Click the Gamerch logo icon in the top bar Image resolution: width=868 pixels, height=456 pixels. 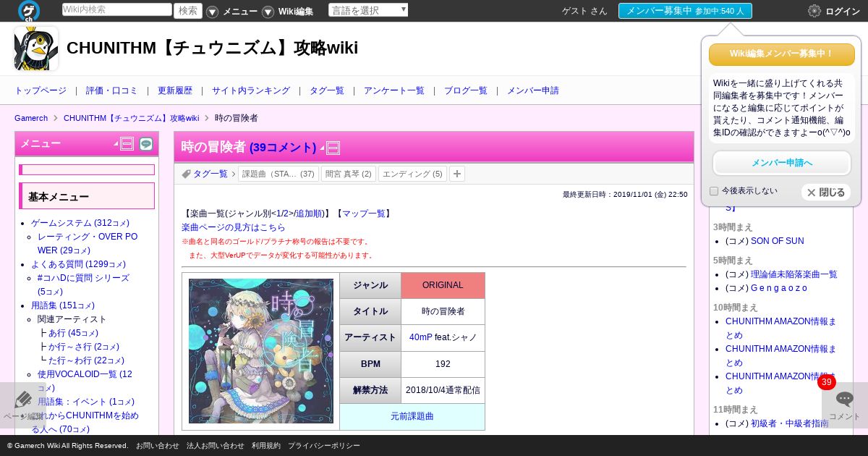28,11
